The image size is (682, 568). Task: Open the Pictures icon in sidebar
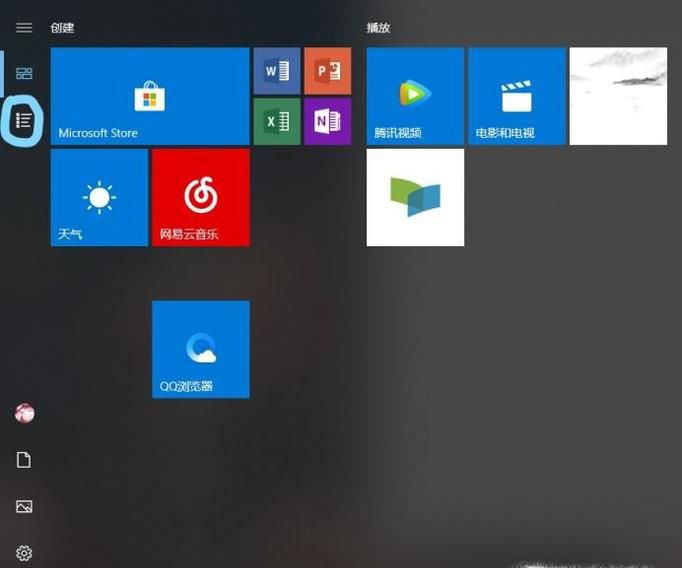coord(24,507)
